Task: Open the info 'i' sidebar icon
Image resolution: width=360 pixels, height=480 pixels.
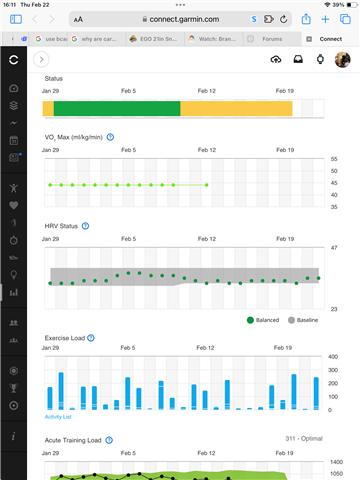Action: [x=13, y=436]
